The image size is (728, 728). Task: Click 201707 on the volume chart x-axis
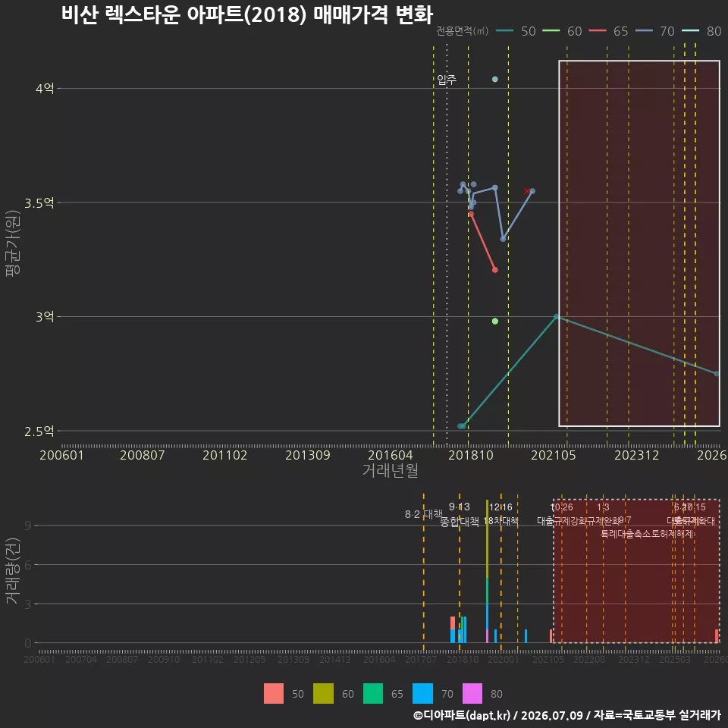pos(421,659)
